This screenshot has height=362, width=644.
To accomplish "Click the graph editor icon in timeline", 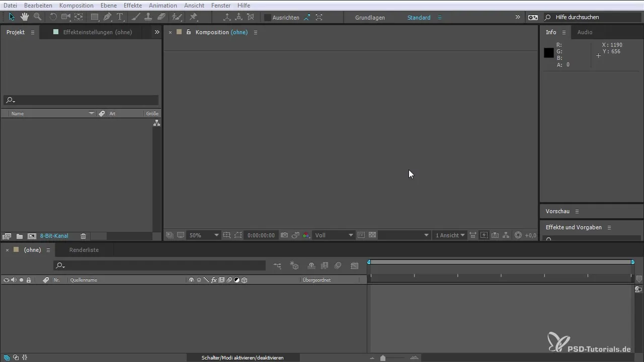I will [355, 265].
